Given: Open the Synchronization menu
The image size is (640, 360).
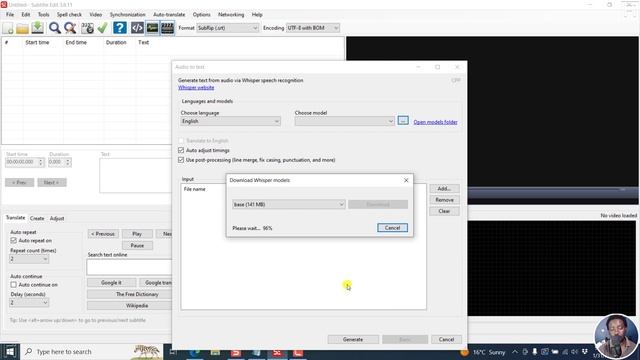Looking at the screenshot, I should 127,14.
